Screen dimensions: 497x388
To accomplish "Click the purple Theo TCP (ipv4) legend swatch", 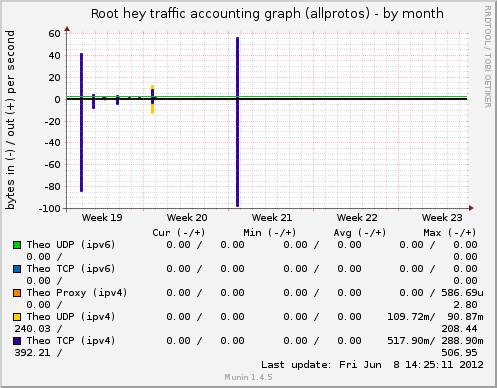I will click(x=17, y=341).
